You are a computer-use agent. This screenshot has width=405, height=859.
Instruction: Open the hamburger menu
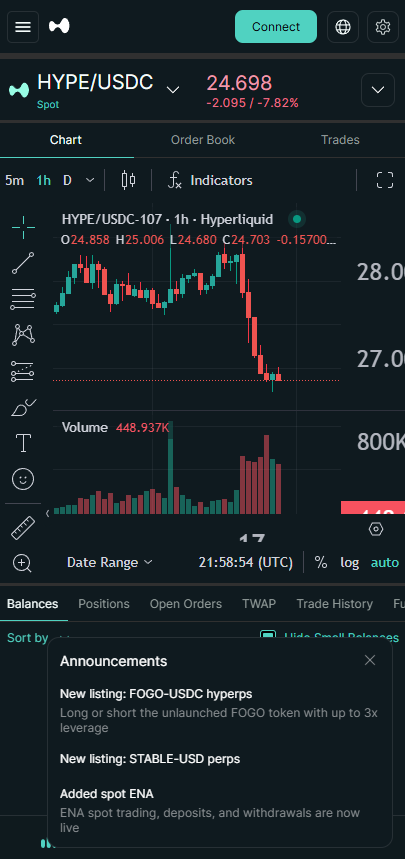[23, 27]
